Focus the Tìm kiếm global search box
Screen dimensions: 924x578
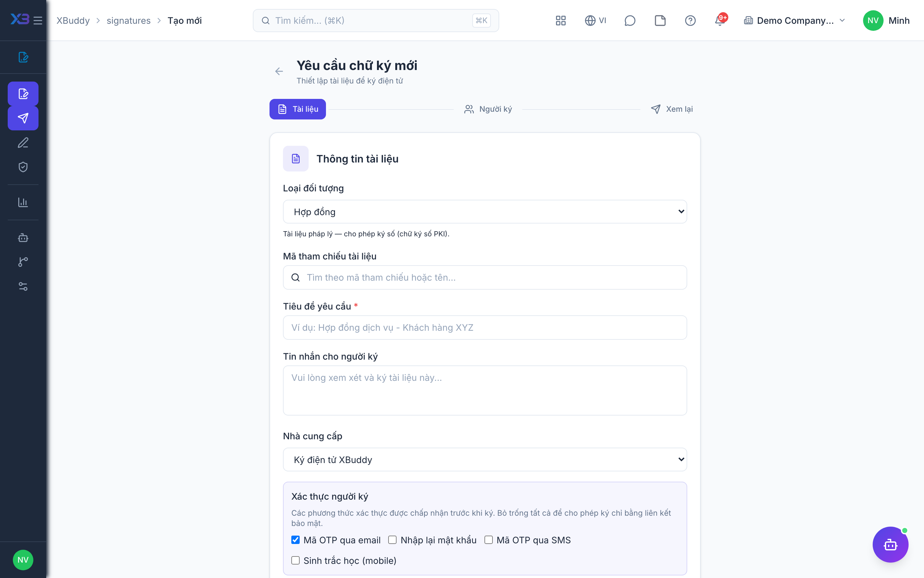(x=376, y=21)
